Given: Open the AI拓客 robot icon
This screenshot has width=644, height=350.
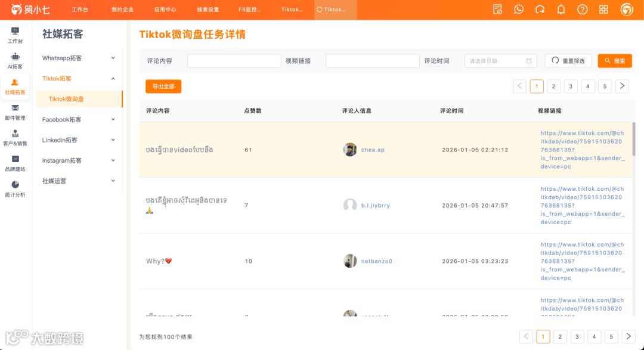Looking at the screenshot, I should tap(15, 57).
